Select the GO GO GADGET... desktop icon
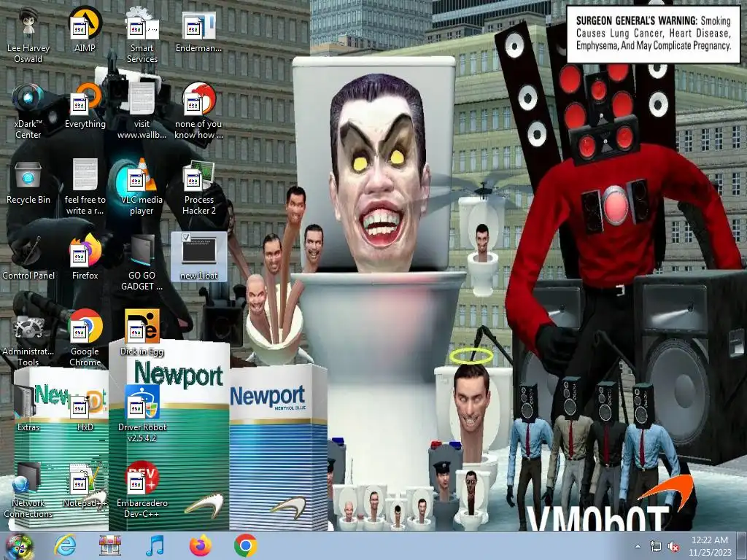The image size is (747, 560). click(x=142, y=262)
